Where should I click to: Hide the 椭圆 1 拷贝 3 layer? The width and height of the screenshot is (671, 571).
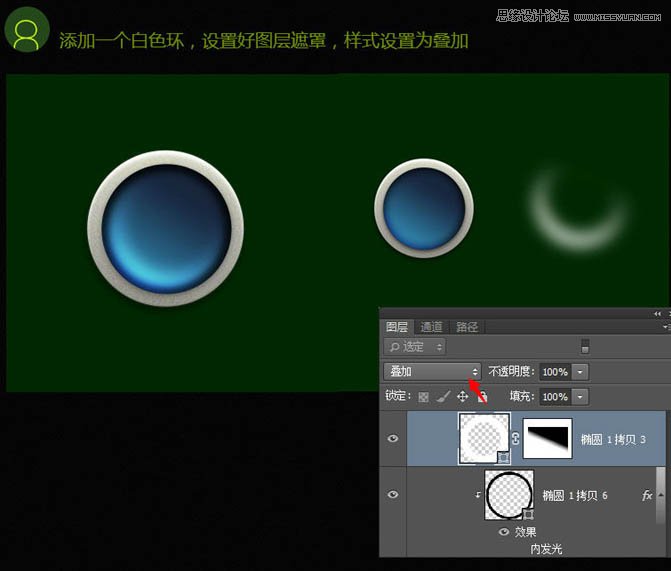point(393,439)
